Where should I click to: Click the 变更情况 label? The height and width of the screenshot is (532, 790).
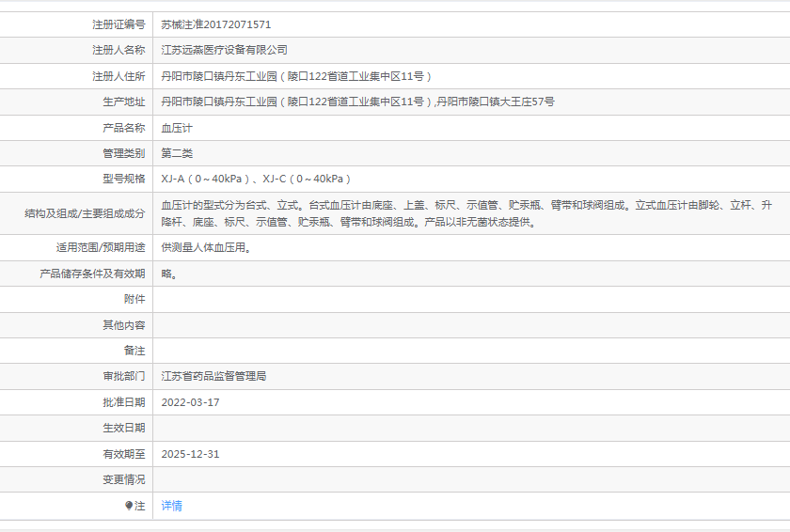(x=124, y=479)
